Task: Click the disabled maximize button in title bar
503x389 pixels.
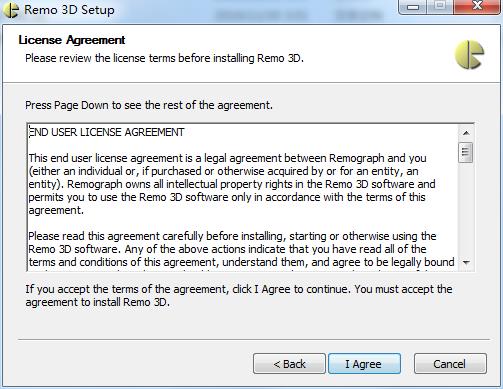Action: tap(440, 7)
